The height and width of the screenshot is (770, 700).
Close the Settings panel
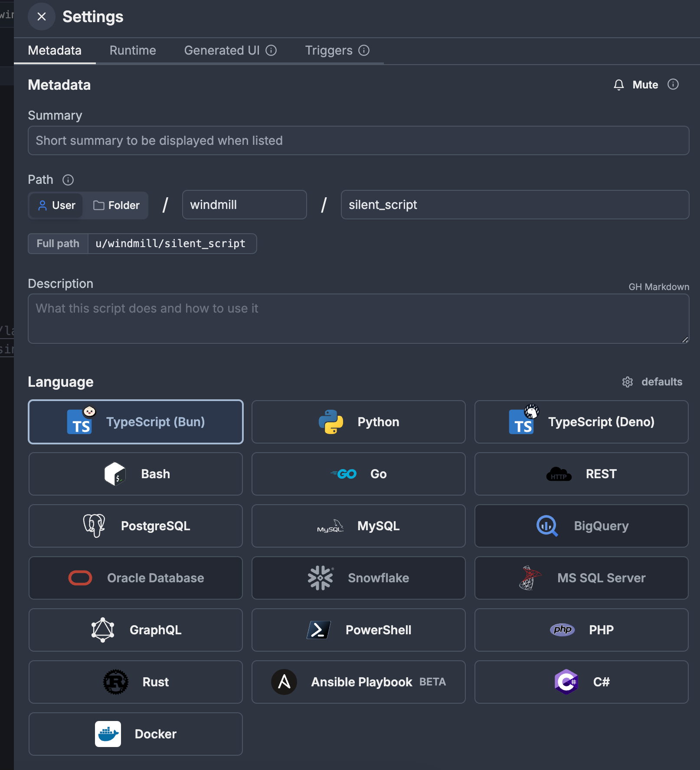42,16
